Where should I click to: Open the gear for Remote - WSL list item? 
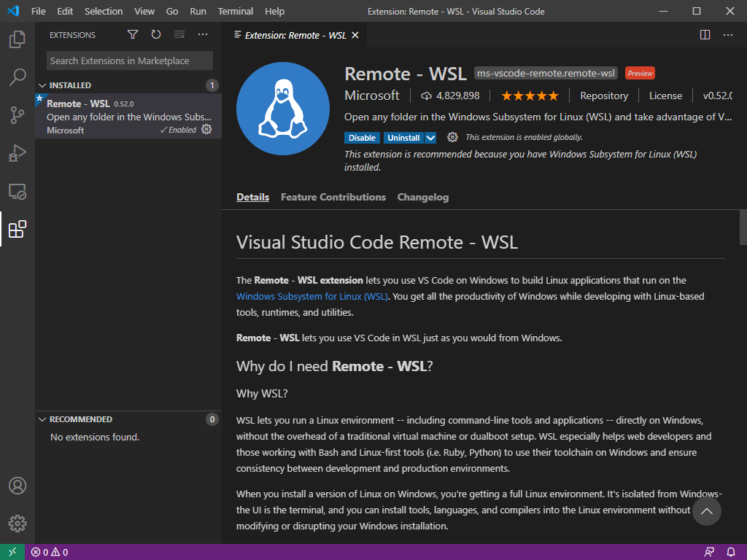click(x=206, y=130)
